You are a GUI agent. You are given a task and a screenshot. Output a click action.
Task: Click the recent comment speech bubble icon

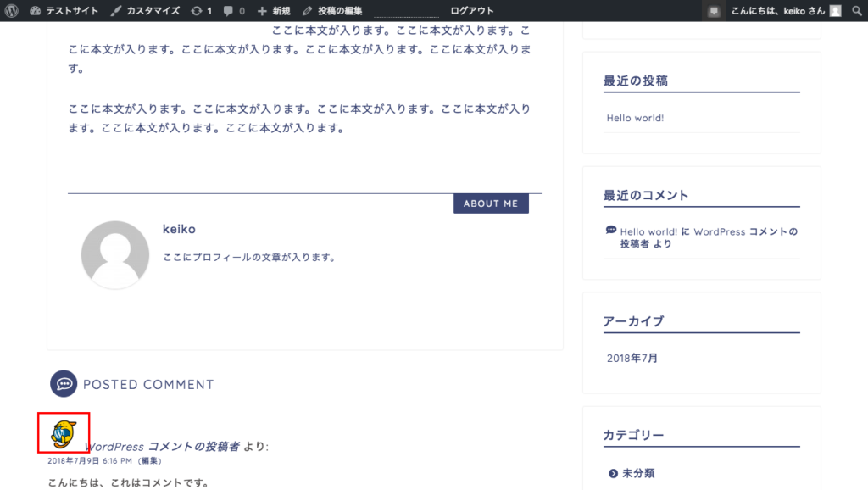tap(611, 230)
